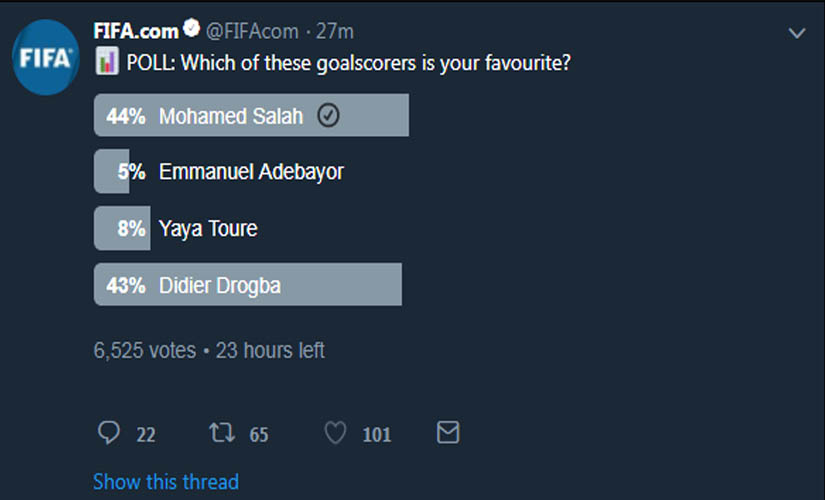825x500 pixels.
Task: Click the reply speech bubble icon
Action: [x=109, y=433]
